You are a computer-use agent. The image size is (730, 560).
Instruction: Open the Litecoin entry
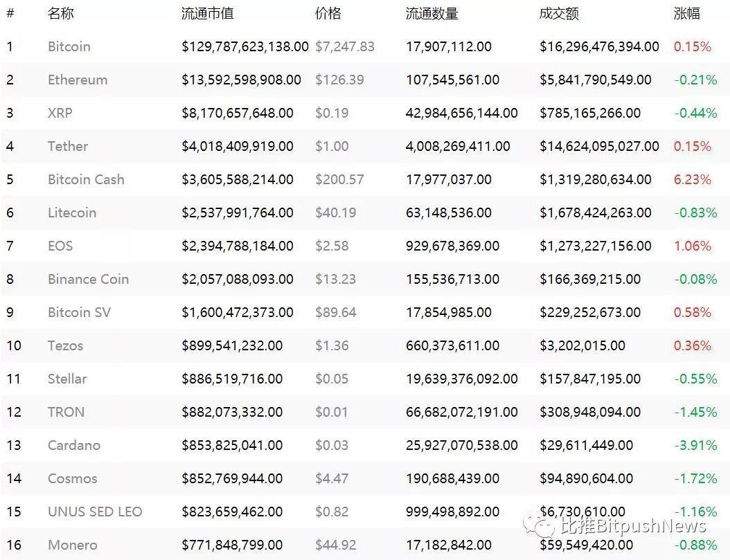coord(72,213)
